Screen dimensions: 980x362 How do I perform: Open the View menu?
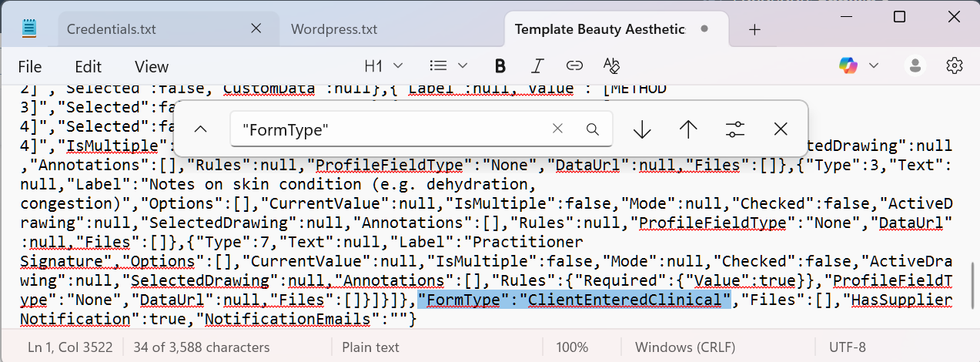click(x=152, y=66)
